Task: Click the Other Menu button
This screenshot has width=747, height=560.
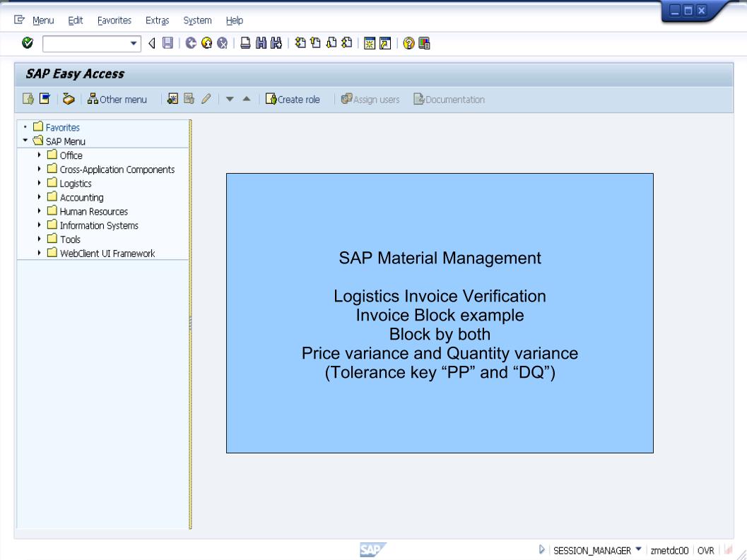Action: [117, 99]
